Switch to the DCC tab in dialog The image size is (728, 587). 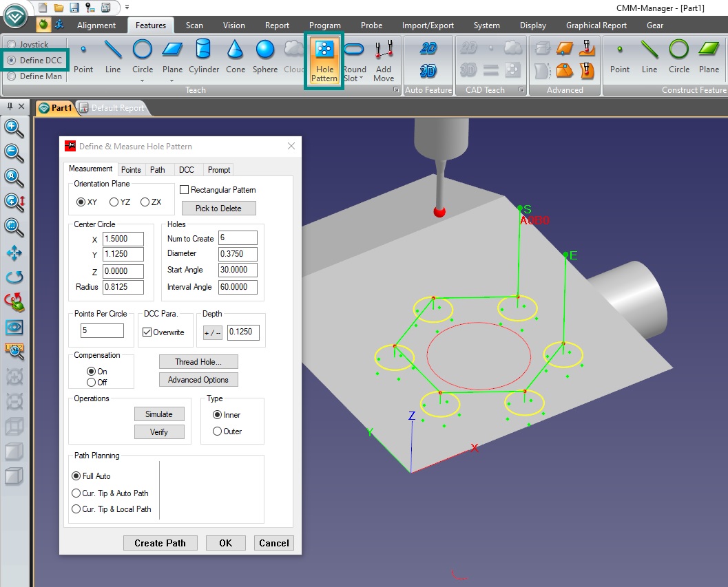point(187,170)
